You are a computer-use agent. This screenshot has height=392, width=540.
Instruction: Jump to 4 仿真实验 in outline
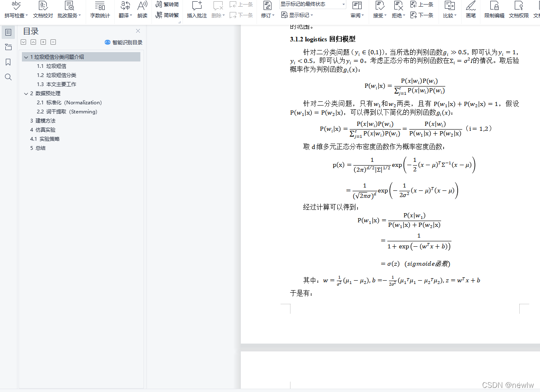[43, 130]
